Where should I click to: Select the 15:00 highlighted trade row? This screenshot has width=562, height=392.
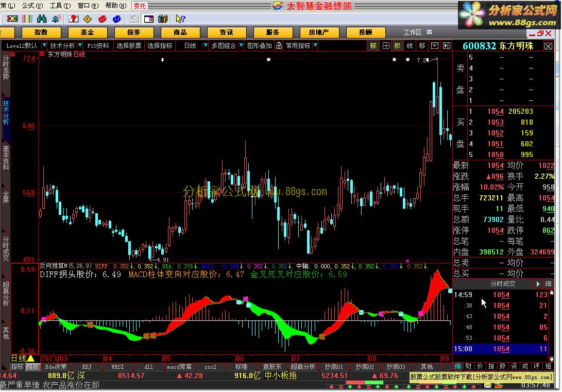tap(501, 349)
